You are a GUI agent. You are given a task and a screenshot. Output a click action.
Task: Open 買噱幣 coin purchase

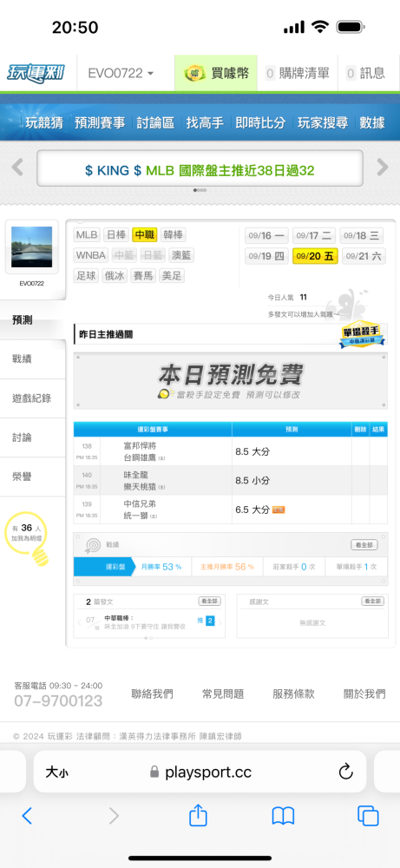216,73
